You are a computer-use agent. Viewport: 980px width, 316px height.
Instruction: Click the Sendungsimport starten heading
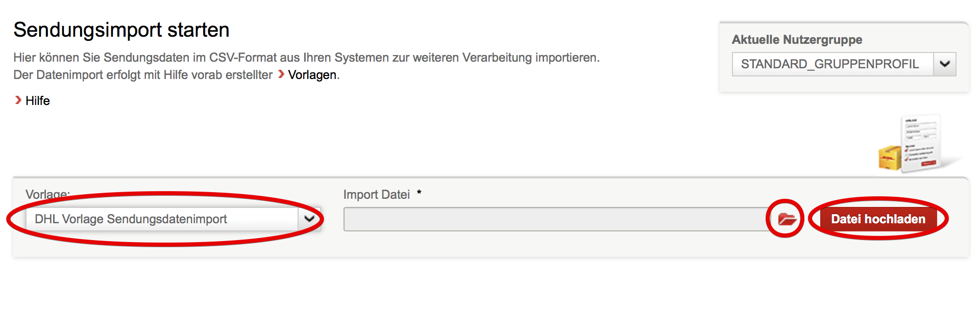click(x=121, y=30)
